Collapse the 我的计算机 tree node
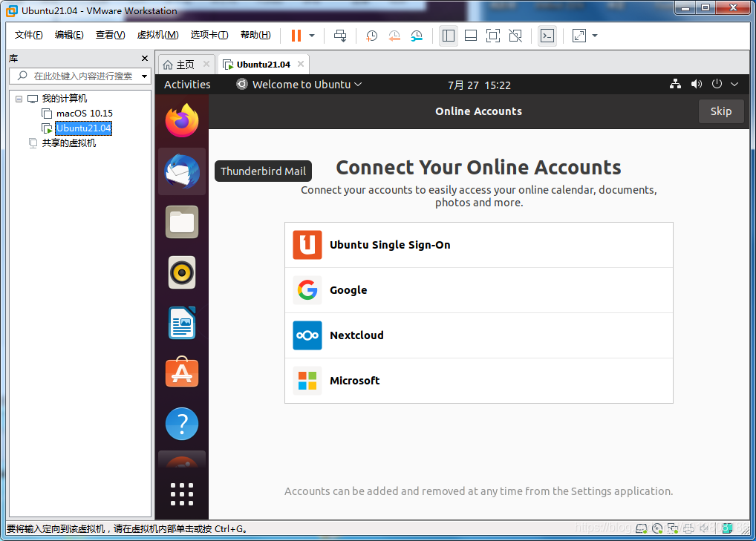The width and height of the screenshot is (756, 541). (19, 99)
